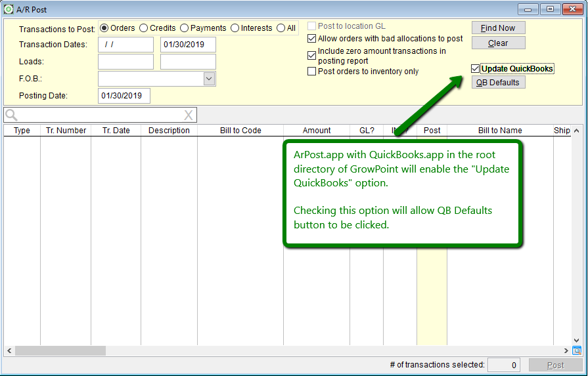
Task: Click the first Loads input field
Action: 125,62
